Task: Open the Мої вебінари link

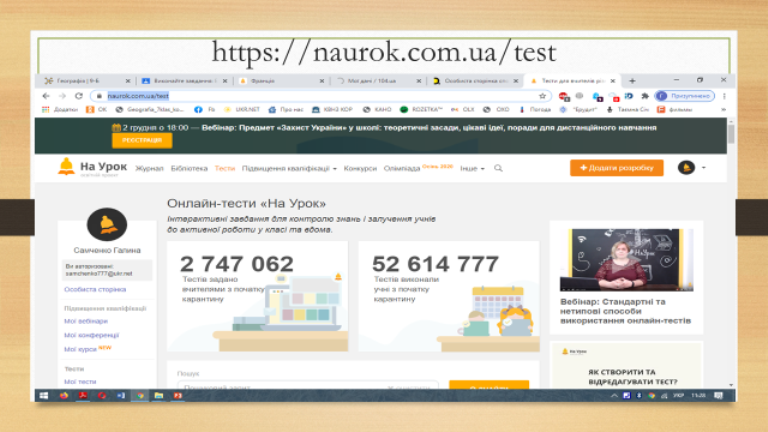Action: (x=86, y=321)
